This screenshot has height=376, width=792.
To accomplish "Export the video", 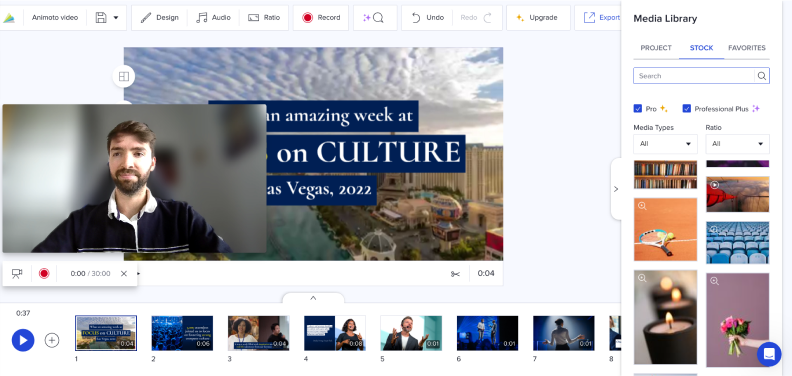I will 602,18.
